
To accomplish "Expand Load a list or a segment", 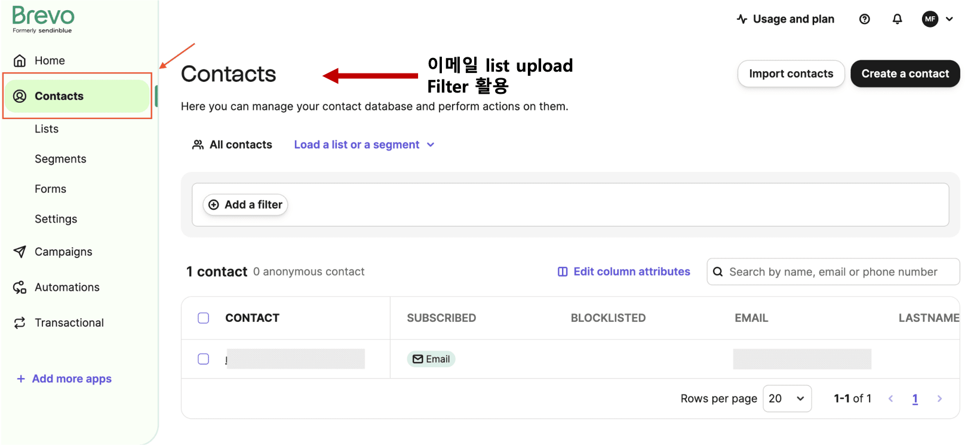I will [x=364, y=145].
